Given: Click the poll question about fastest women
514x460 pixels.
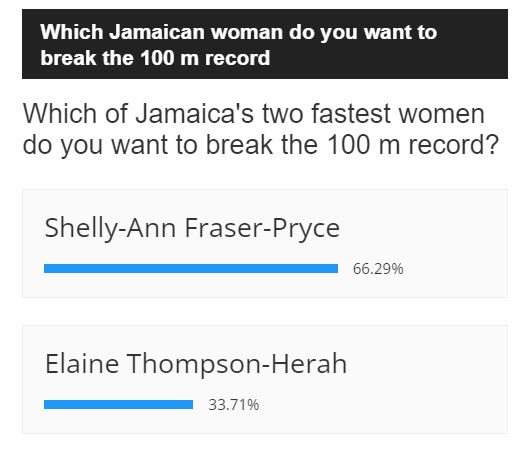Looking at the screenshot, I should (260, 129).
